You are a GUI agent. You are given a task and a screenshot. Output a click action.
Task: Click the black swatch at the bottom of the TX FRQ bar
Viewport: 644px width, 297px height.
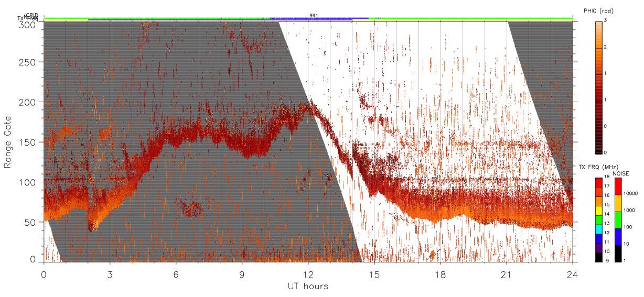599,257
